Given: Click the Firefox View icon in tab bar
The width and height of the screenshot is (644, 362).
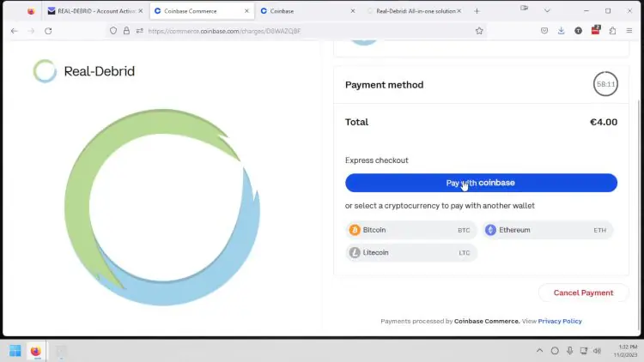Looking at the screenshot, I should point(31,11).
